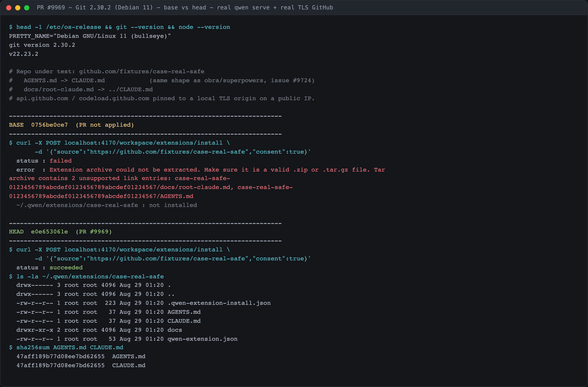
Task: Click the error path ending 'docs/root-claude.md'
Action: (x=151, y=187)
